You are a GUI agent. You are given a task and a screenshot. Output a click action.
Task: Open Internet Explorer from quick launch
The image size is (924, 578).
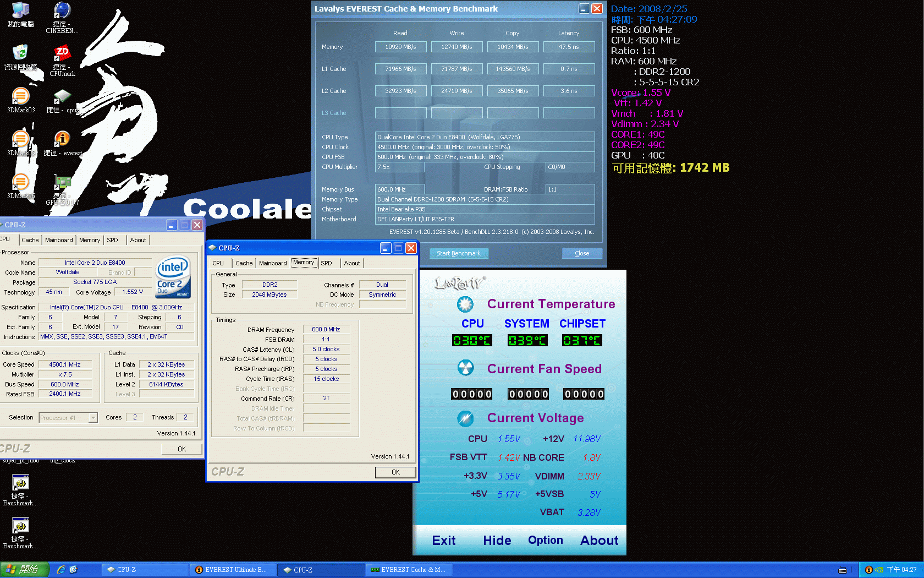[x=61, y=570]
